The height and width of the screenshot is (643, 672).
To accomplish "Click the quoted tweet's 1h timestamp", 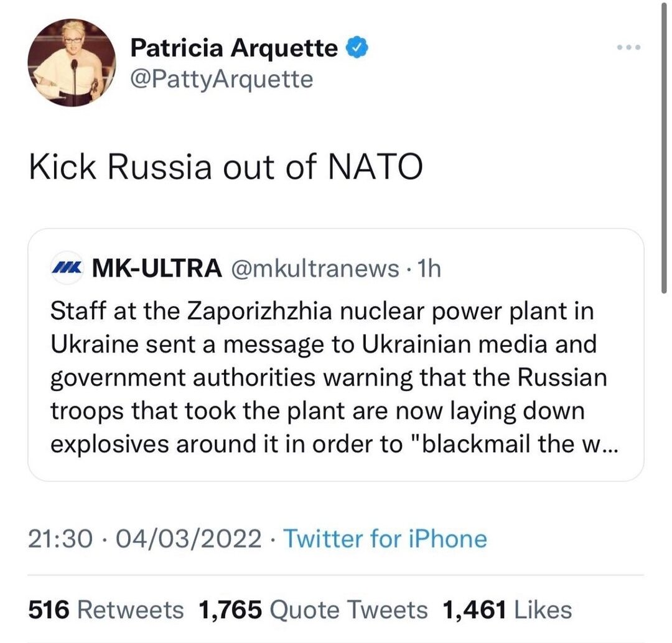I will pyautogui.click(x=429, y=268).
